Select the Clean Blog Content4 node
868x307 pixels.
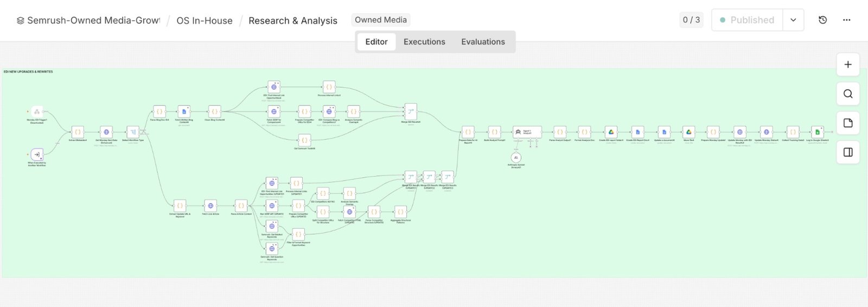coord(215,111)
